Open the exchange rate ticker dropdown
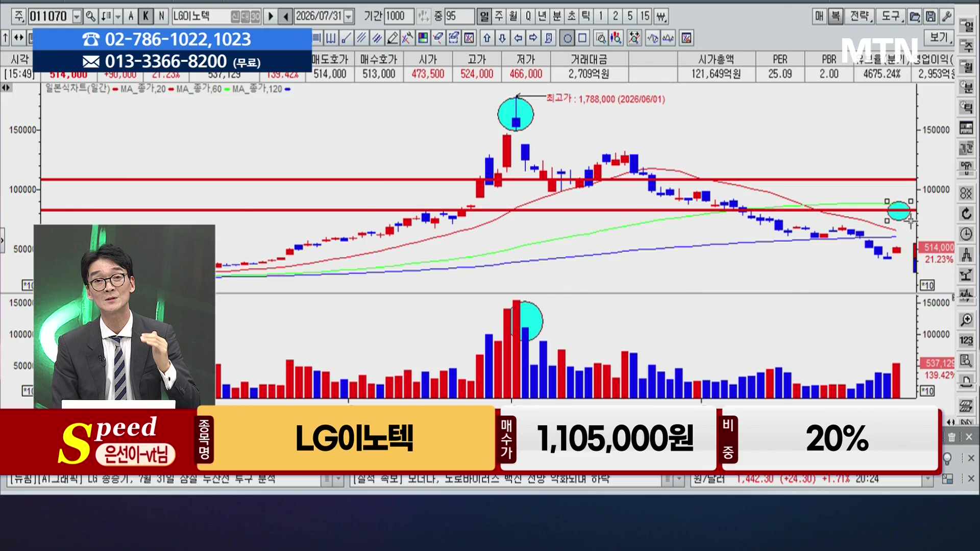Viewport: 980px width, 551px height. 928,480
